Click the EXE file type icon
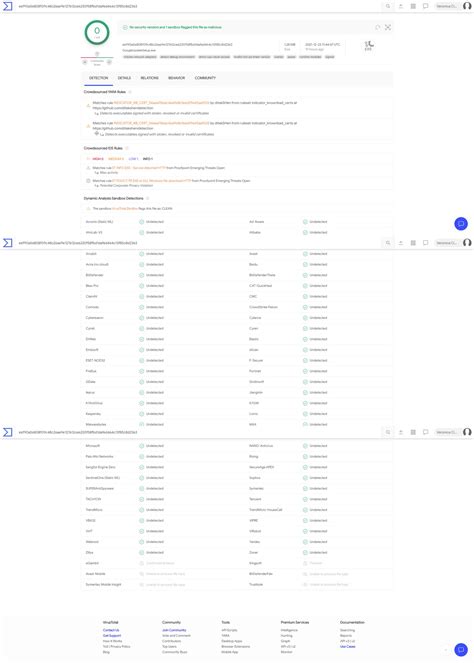The width and height of the screenshot is (474, 663). (x=369, y=46)
